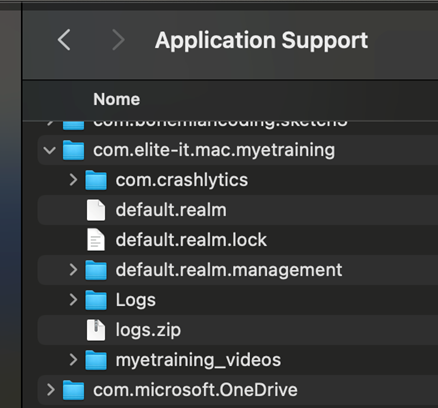Collapse the com.elite-it.mac.myetraining folder
This screenshot has height=408, width=438.
[49, 150]
